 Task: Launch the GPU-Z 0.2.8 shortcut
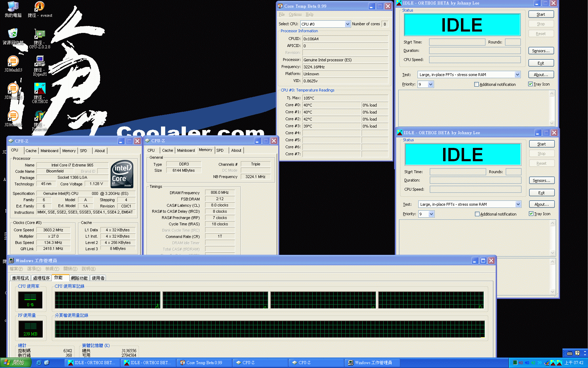40,34
